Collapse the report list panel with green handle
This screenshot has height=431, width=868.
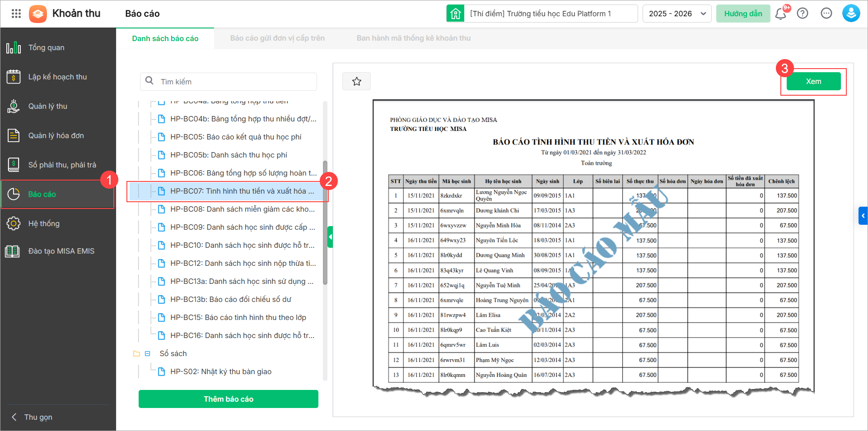[330, 236]
